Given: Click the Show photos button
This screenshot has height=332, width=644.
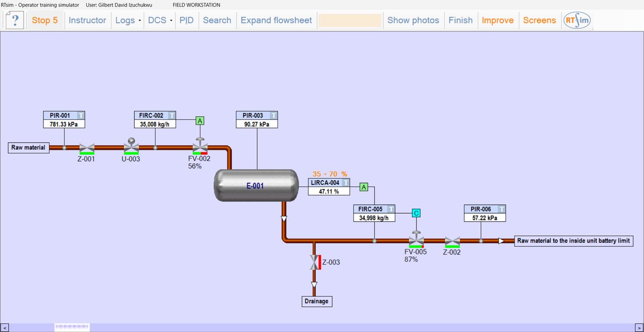Looking at the screenshot, I should (413, 20).
